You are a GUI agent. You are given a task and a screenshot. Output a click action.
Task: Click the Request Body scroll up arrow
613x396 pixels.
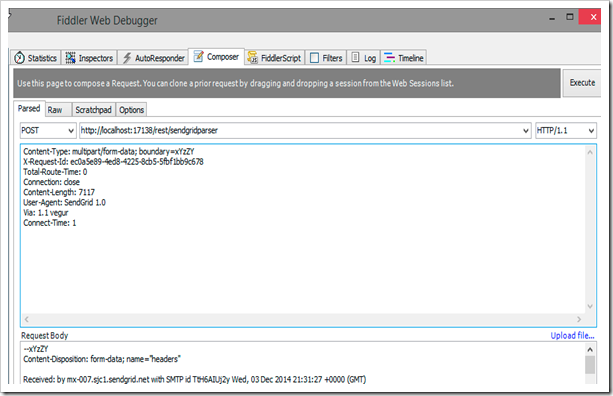(590, 349)
